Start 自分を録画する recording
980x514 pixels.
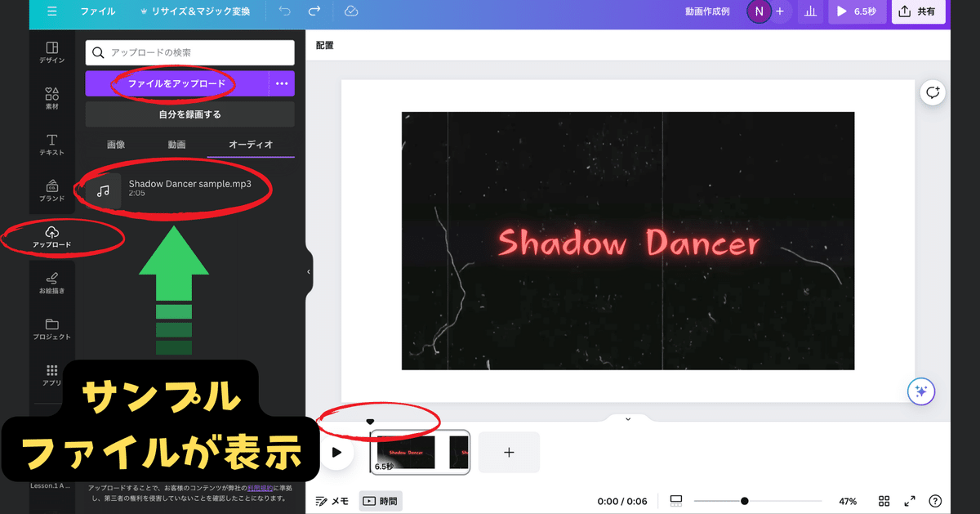[x=189, y=114]
